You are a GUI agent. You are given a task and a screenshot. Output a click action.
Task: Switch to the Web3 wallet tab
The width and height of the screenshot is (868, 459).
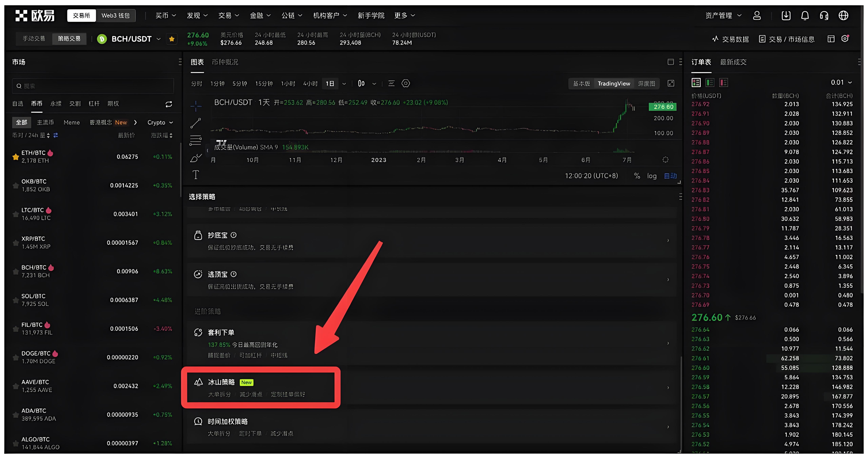point(116,15)
